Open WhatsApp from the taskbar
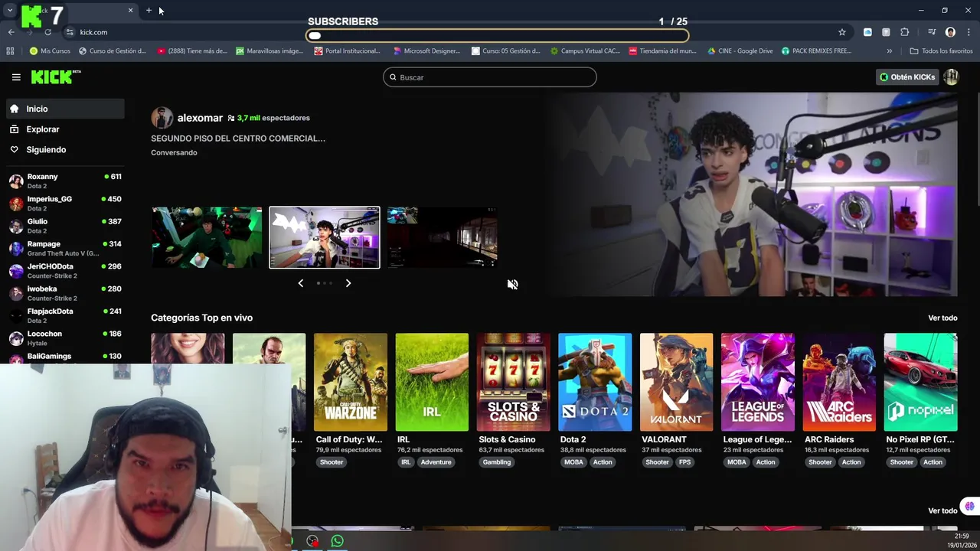Viewport: 980px width, 551px height. pos(338,541)
